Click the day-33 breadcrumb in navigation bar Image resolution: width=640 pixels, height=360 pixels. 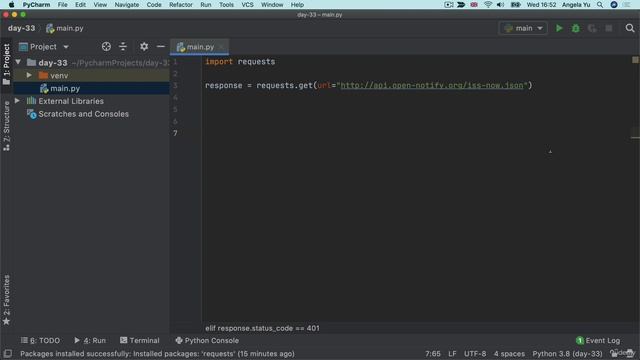pyautogui.click(x=21, y=28)
